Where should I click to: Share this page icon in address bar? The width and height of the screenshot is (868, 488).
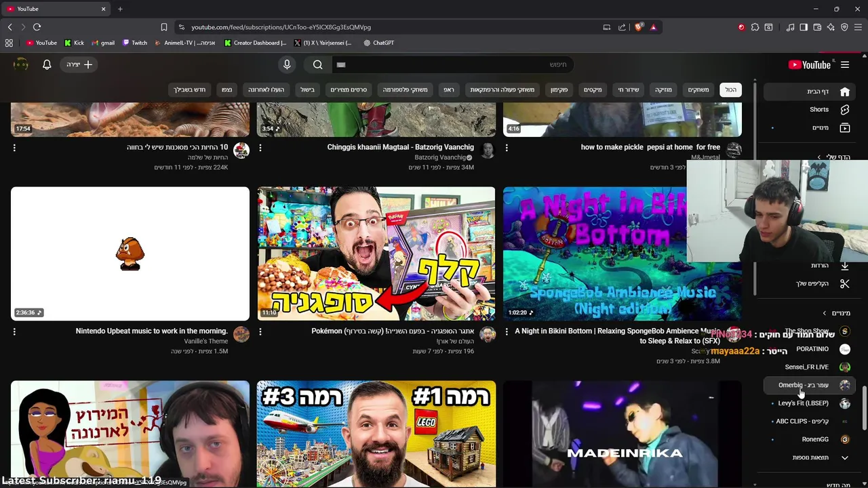(622, 27)
